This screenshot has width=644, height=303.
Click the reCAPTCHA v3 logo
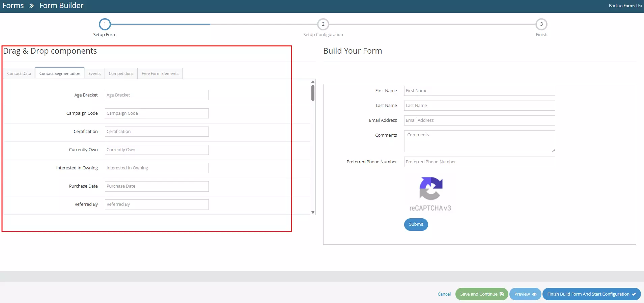click(431, 194)
